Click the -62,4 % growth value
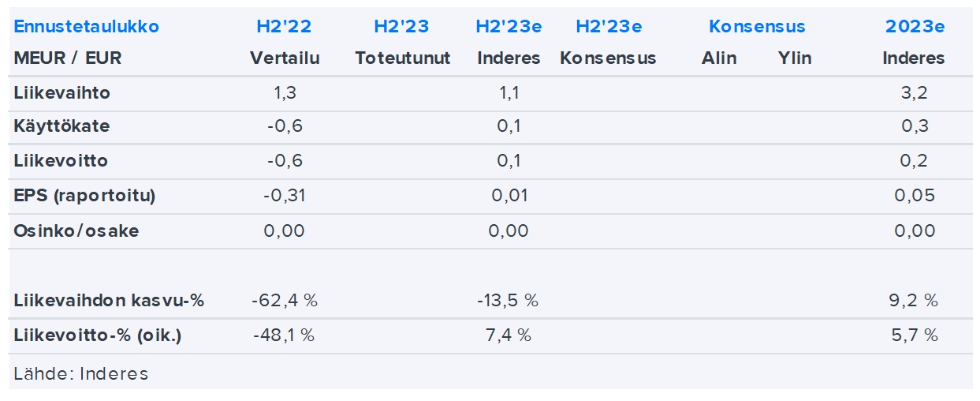Image resolution: width=980 pixels, height=401 pixels. (284, 300)
